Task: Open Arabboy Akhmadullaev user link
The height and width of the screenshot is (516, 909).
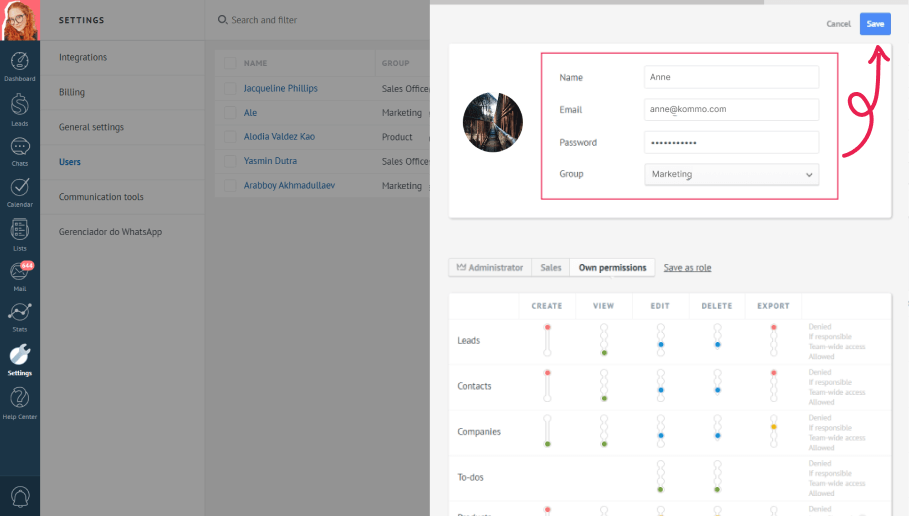Action: (289, 186)
